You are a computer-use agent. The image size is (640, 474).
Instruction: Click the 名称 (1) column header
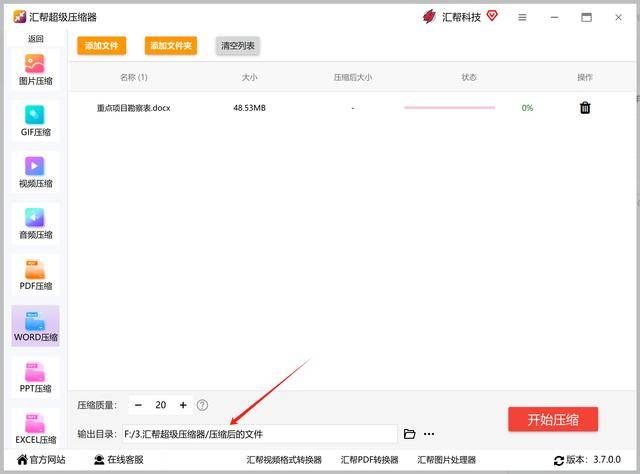point(134,77)
